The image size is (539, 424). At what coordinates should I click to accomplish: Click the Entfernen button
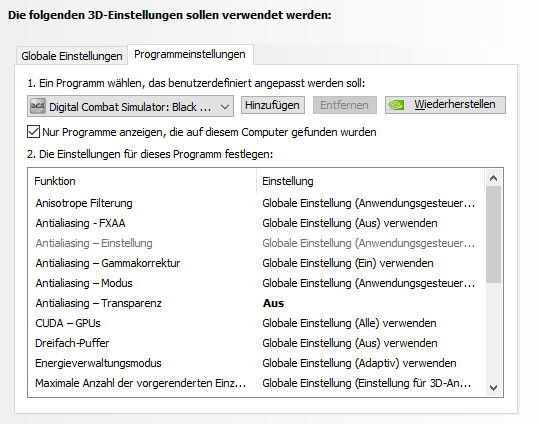344,105
